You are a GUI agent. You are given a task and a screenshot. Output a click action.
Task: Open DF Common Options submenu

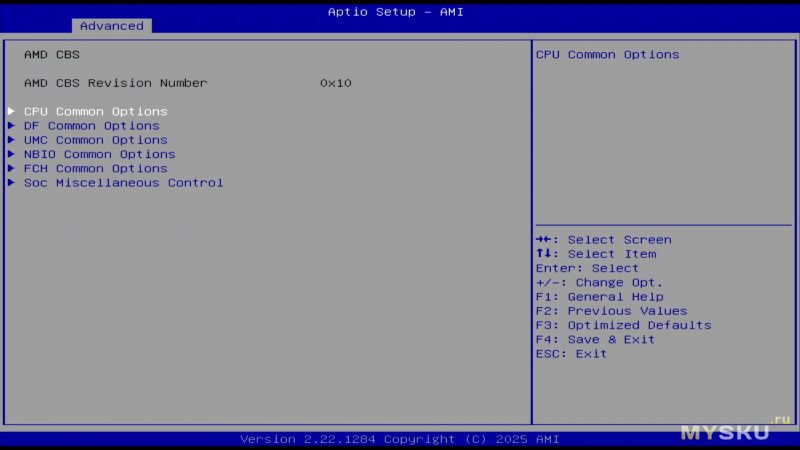coord(91,126)
